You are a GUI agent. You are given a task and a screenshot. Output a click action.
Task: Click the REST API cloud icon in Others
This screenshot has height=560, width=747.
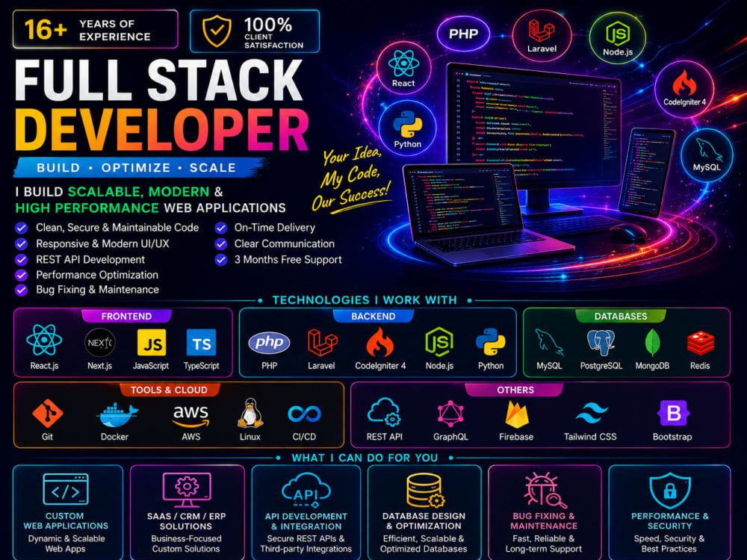point(384,412)
